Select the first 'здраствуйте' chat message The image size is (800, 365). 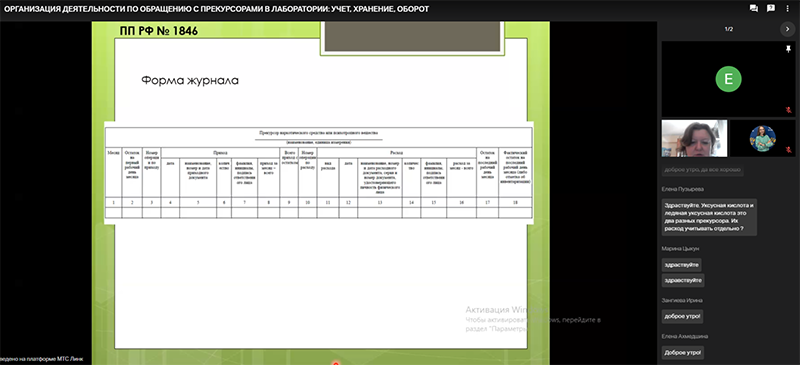681,265
